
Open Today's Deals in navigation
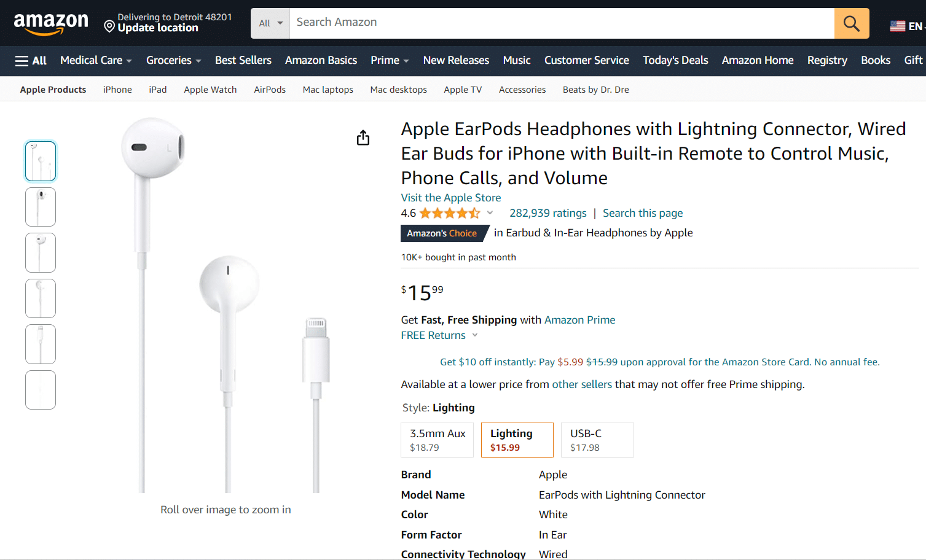click(675, 60)
